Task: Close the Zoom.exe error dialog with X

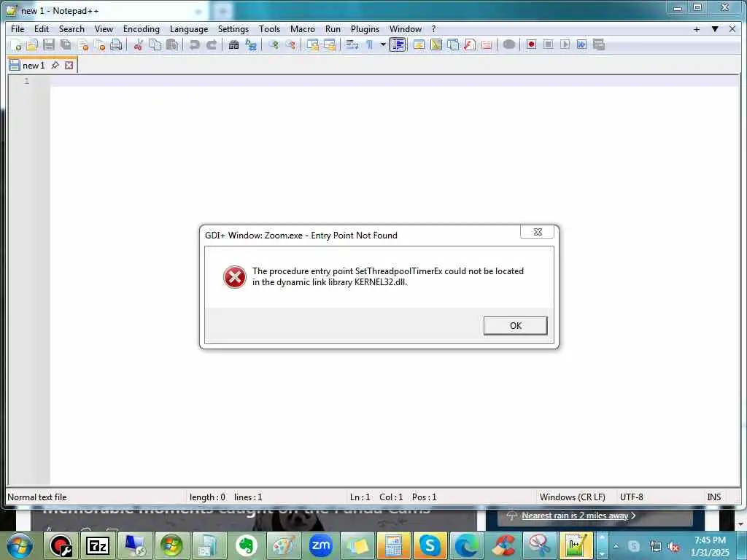Action: point(538,232)
